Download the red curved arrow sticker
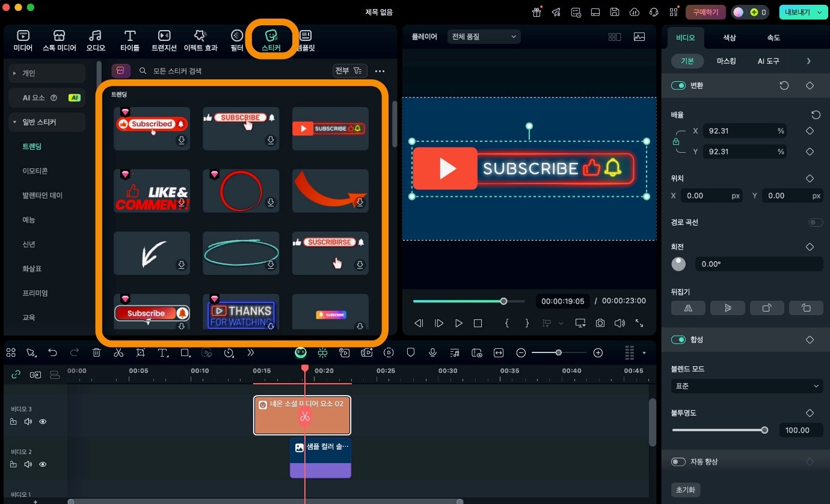This screenshot has height=504, width=830. (360, 203)
